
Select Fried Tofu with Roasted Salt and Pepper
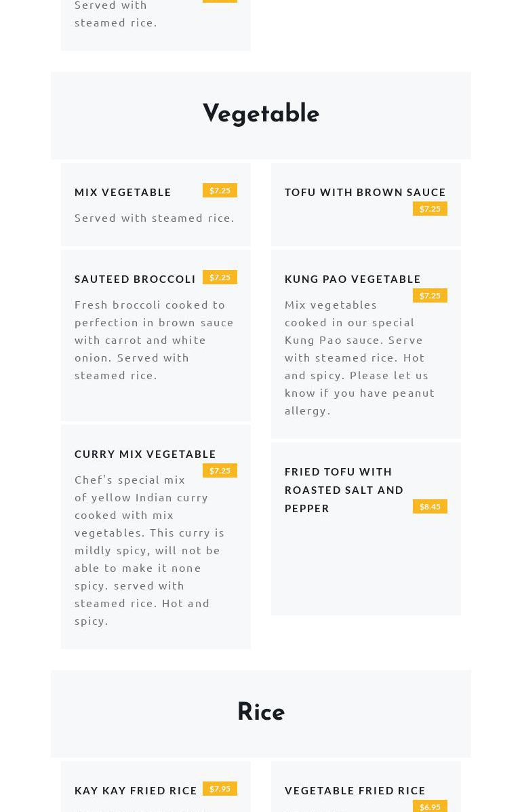pos(344,489)
